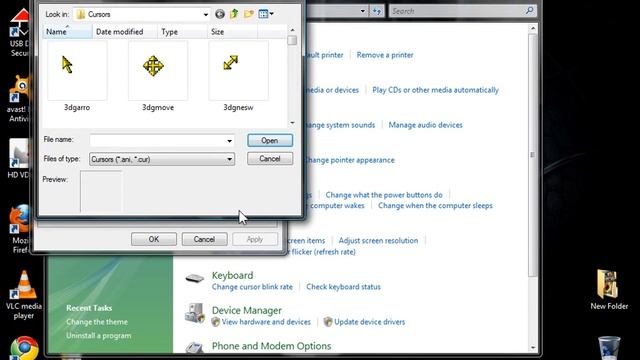Open Phone and Modem Options heading
Image resolution: width=640 pixels, height=360 pixels.
tap(271, 346)
